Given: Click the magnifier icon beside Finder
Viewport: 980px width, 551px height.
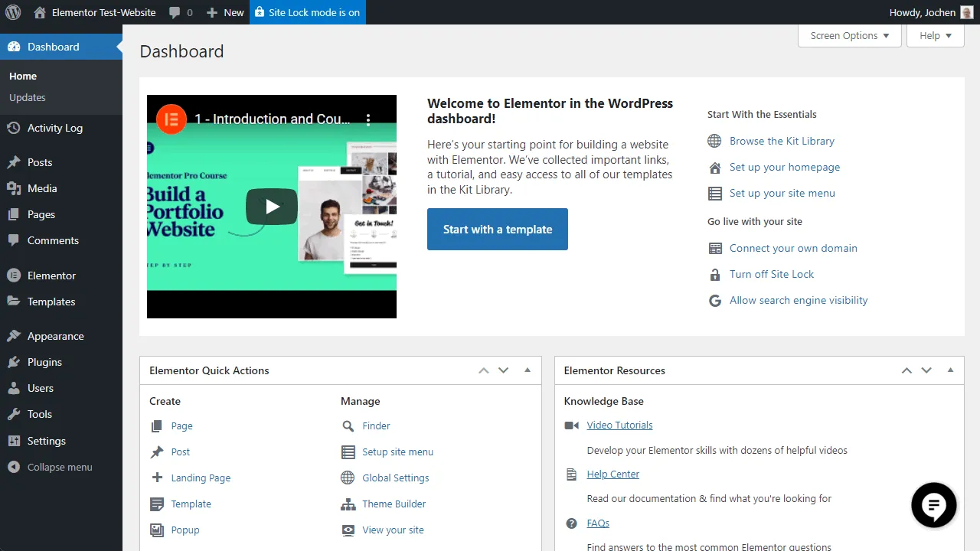Looking at the screenshot, I should pos(348,426).
